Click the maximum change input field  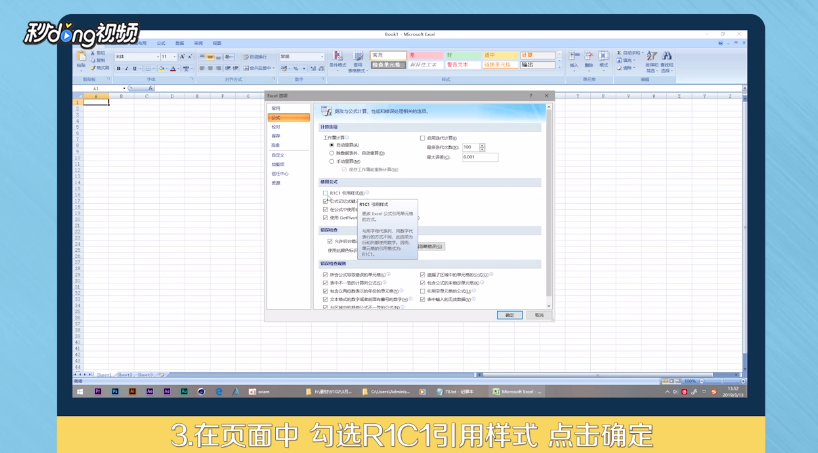[x=480, y=157]
